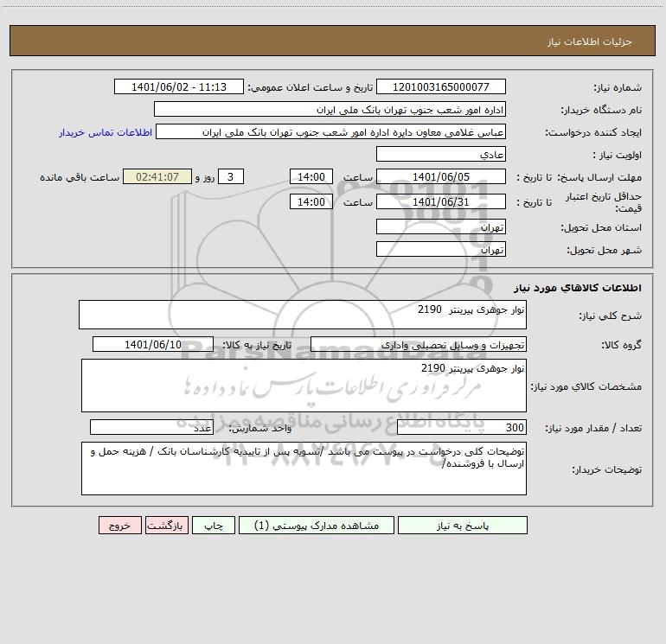Click the general description field نوار جوهری پیرینتر 2190

pyautogui.click(x=303, y=315)
